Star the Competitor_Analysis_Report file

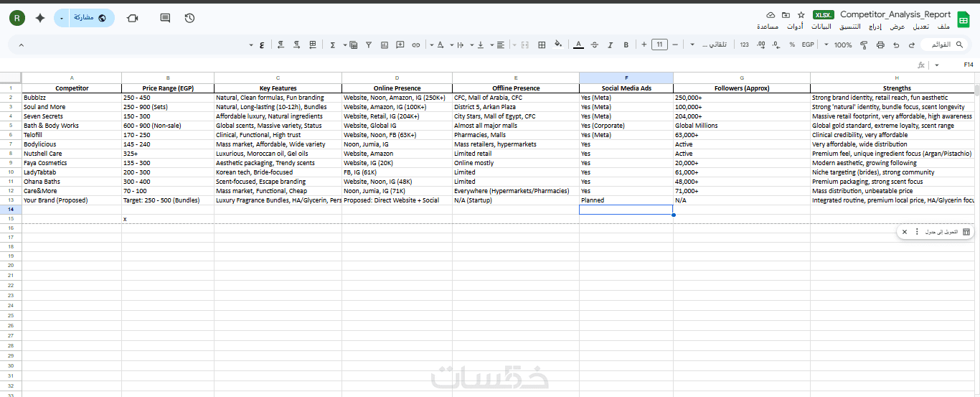pos(801,14)
